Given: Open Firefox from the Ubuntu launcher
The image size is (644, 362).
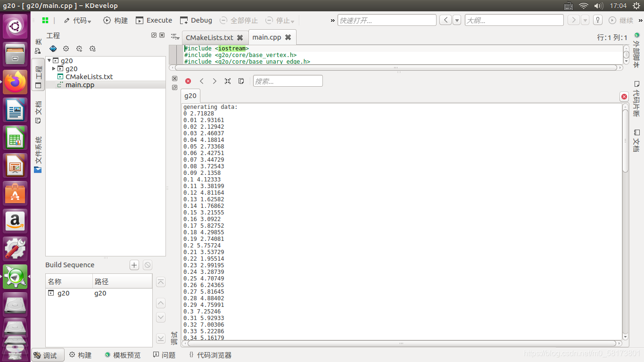Looking at the screenshot, I should [16, 82].
